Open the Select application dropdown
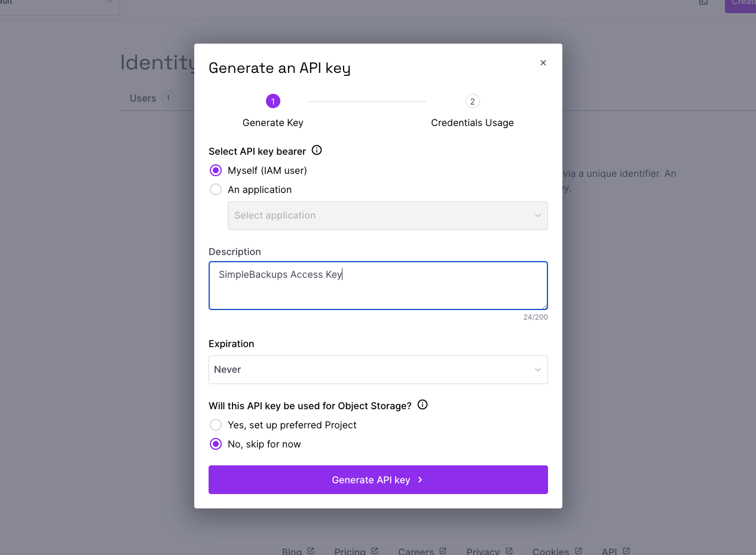756x555 pixels. (387, 216)
